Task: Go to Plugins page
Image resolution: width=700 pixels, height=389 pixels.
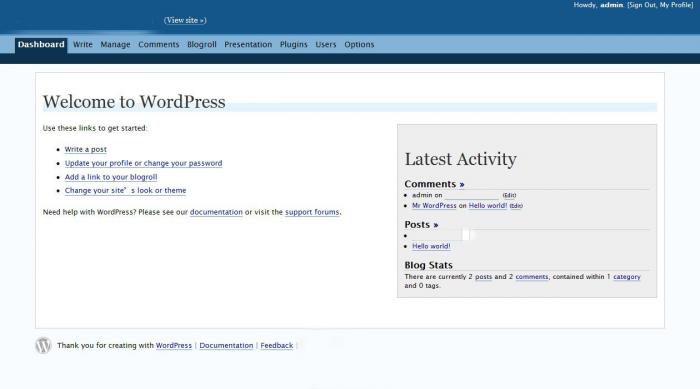Action: (x=294, y=45)
